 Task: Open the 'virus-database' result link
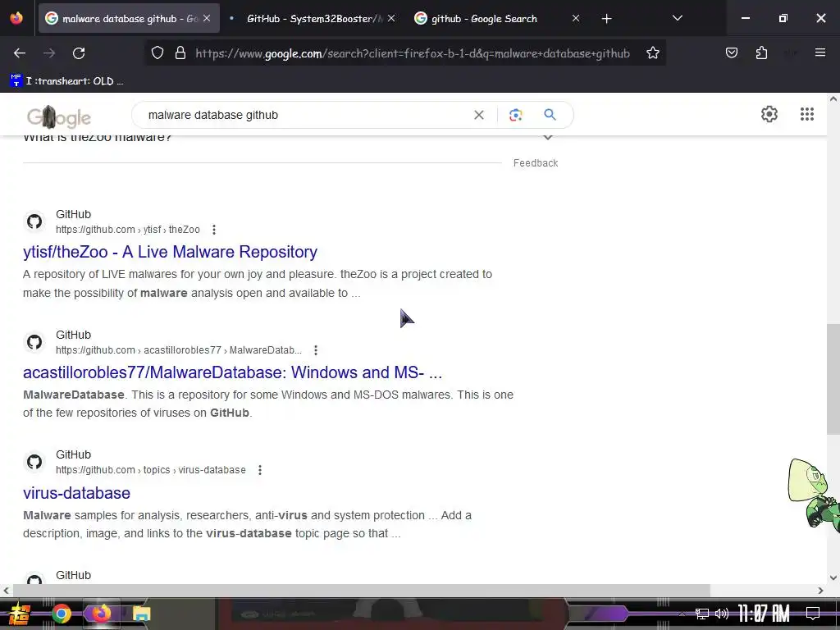tap(76, 493)
